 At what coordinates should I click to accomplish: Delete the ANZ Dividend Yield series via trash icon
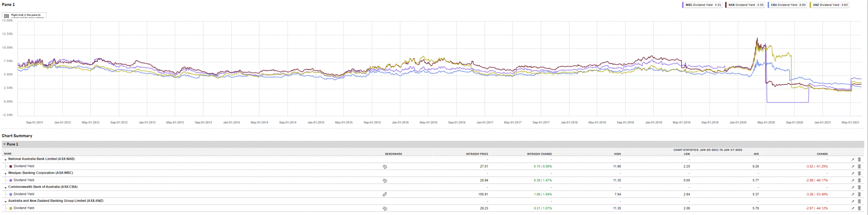tap(859, 209)
